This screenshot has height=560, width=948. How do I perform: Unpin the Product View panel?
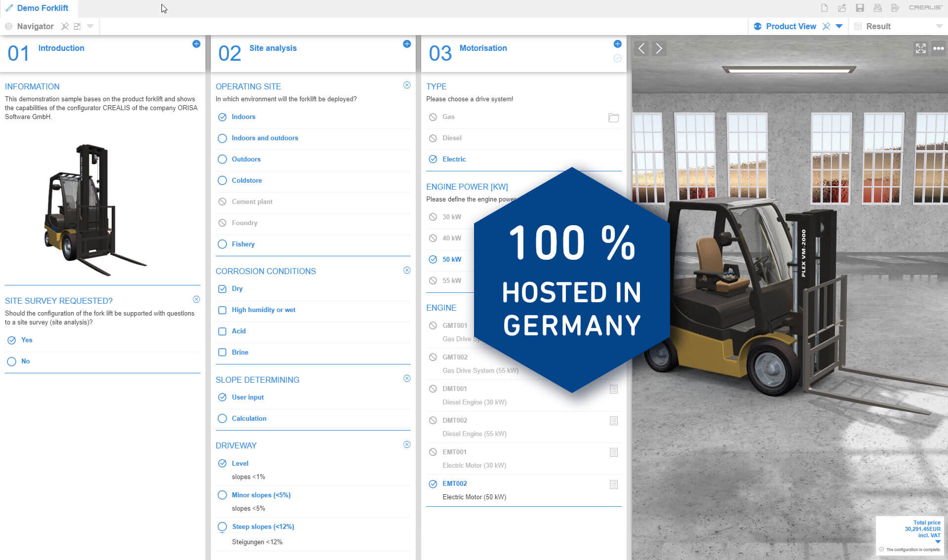point(826,26)
